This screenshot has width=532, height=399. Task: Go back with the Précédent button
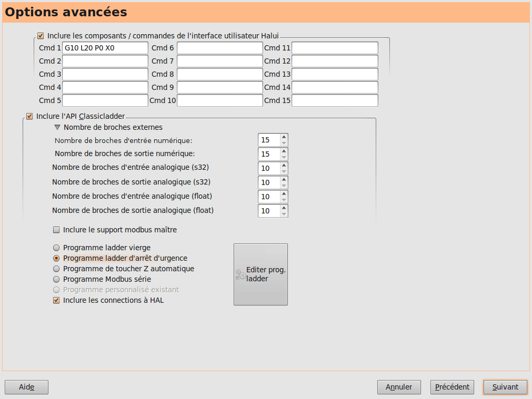pyautogui.click(x=452, y=387)
